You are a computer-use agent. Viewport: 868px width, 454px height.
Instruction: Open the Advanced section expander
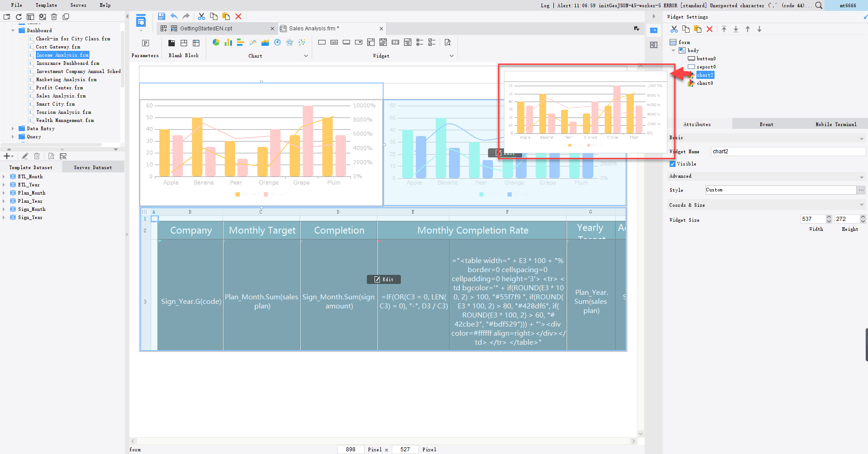click(862, 176)
